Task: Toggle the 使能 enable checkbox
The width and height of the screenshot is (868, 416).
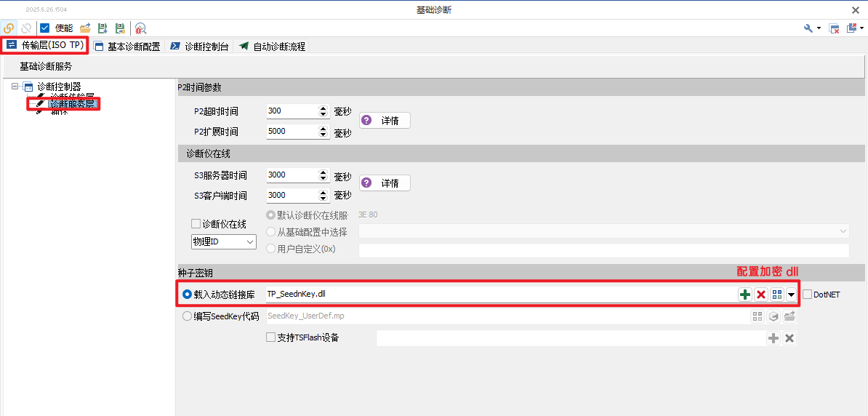Action: (x=45, y=28)
